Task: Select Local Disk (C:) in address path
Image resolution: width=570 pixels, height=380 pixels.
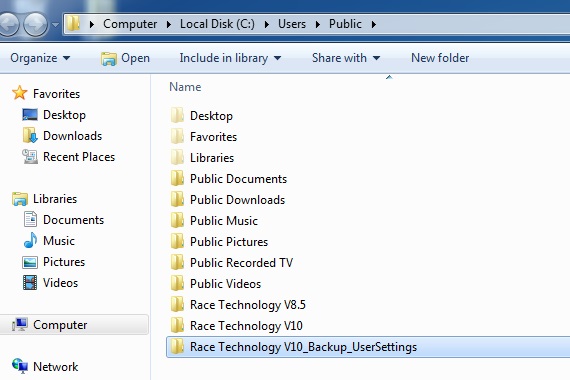Action: [217, 24]
